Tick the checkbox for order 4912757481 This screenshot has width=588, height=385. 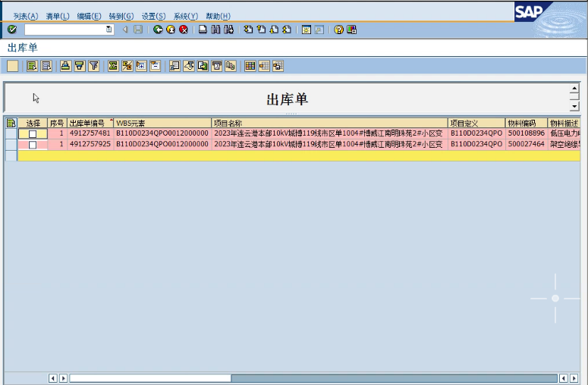pos(33,133)
